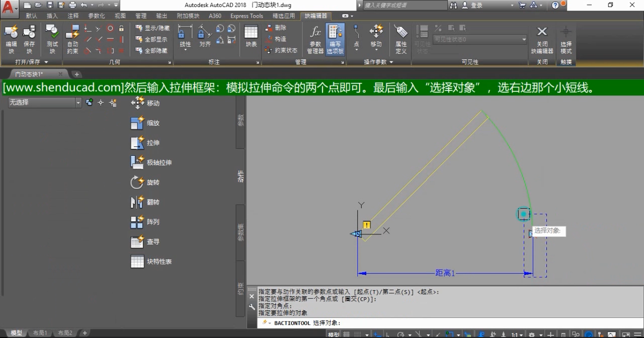Click the Save disk icon in quick access toolbar

coord(50,5)
